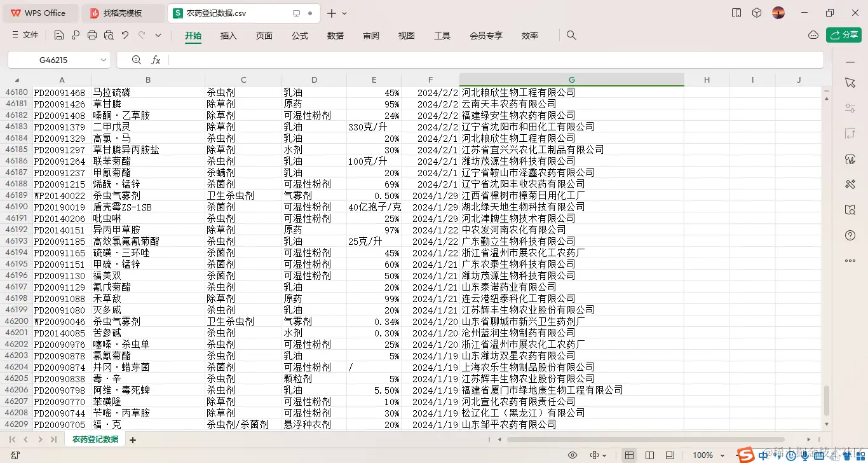Switch to Normal view in the status bar
This screenshot has width=868, height=463.
pyautogui.click(x=629, y=455)
